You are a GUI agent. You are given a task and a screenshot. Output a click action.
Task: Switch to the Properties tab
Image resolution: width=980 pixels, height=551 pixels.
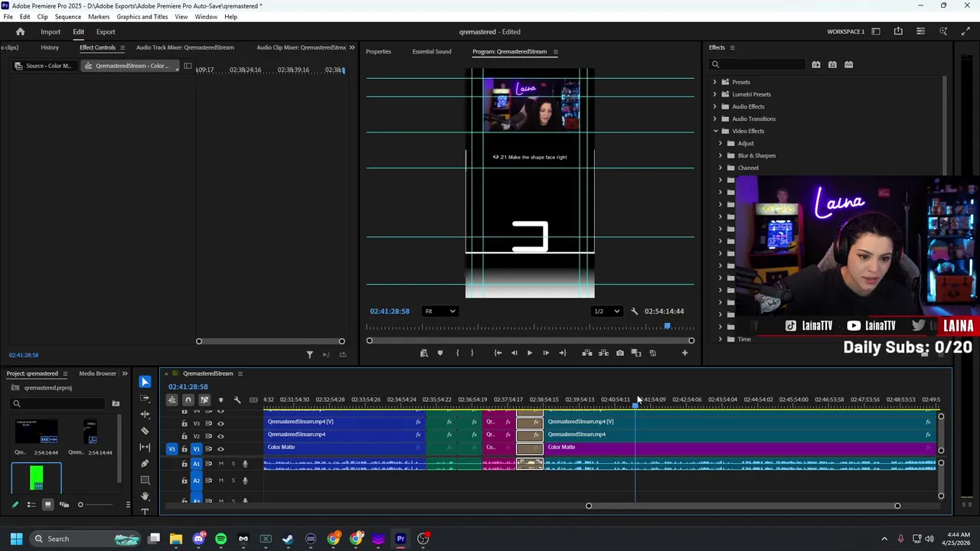(378, 51)
